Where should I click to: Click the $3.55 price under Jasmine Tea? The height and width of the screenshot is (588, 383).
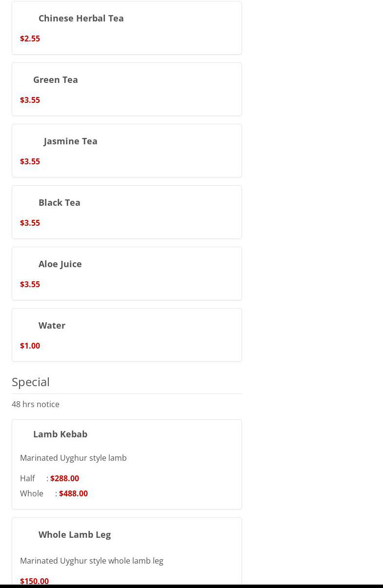(30, 161)
